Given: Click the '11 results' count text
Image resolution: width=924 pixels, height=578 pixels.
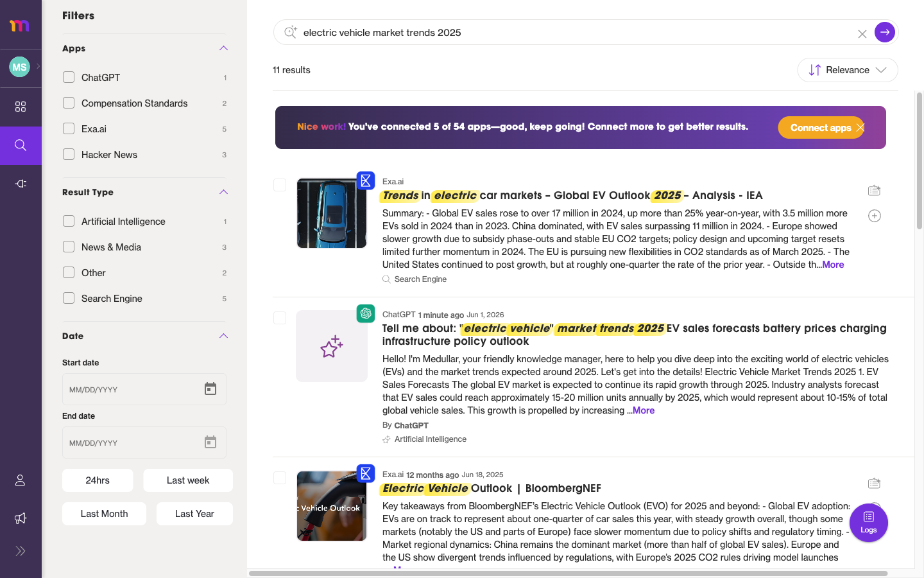Looking at the screenshot, I should (x=291, y=70).
